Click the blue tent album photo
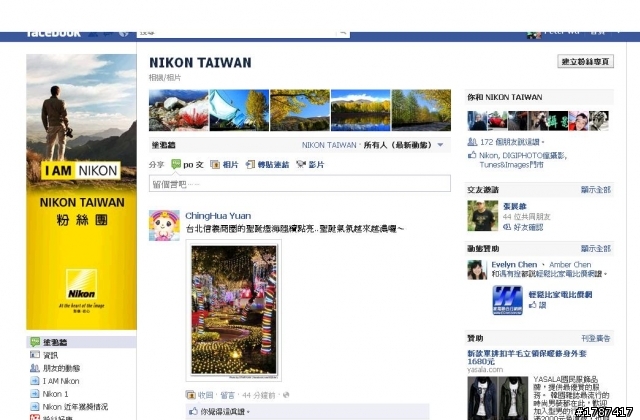640x420 pixels. (239, 110)
